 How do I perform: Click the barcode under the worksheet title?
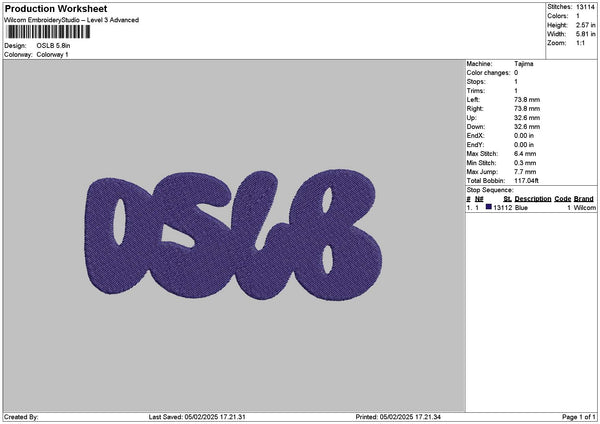[x=49, y=32]
